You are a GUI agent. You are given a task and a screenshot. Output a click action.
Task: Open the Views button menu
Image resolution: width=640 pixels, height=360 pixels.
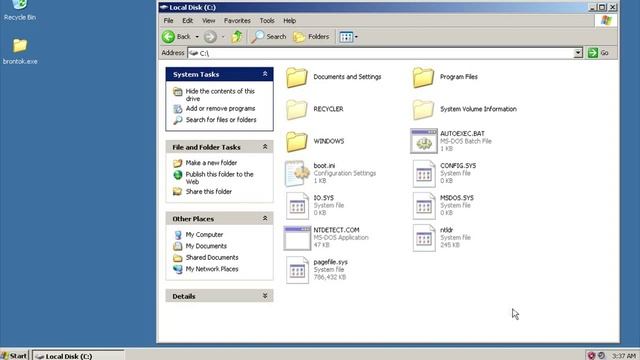(x=348, y=37)
